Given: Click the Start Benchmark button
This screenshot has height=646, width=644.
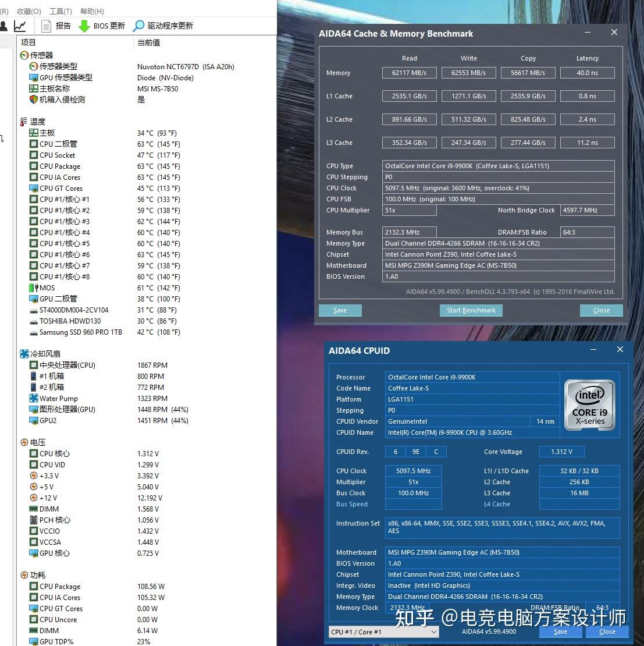Looking at the screenshot, I should 471,310.
